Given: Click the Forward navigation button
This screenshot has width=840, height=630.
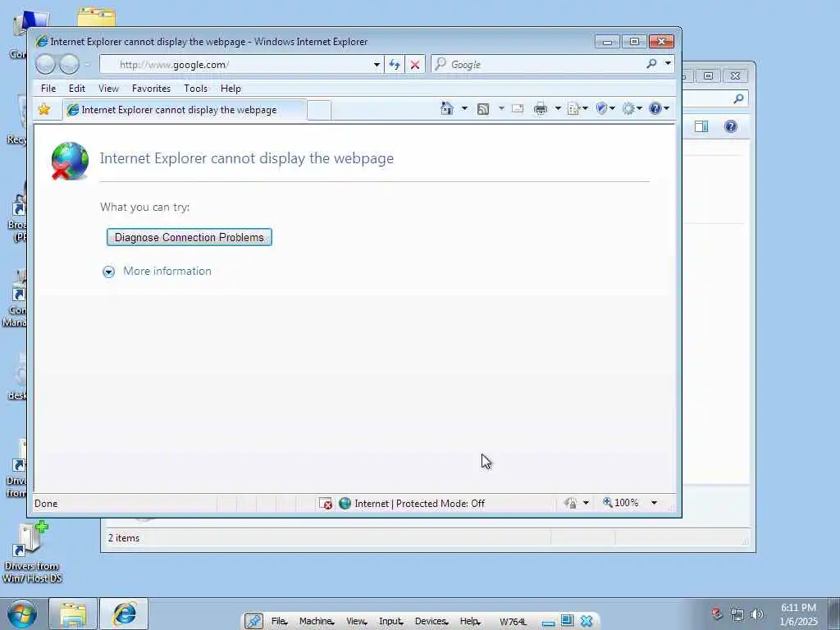Looking at the screenshot, I should point(69,64).
